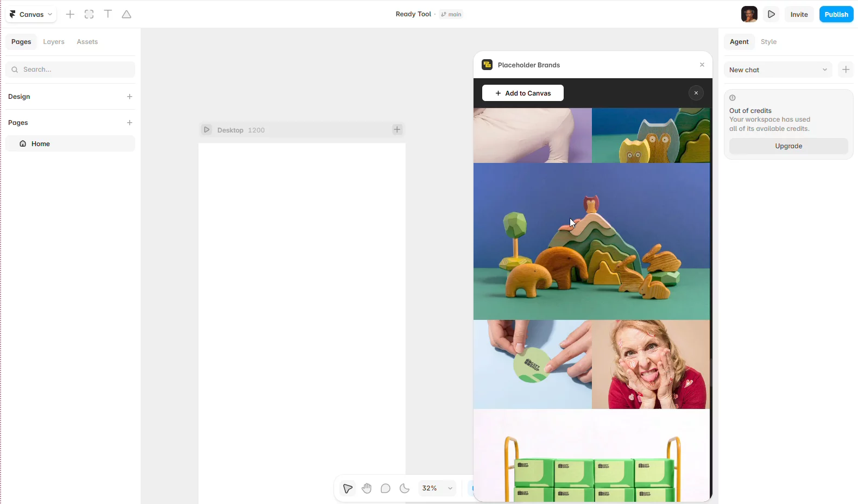Add a new page with plus icon

click(129, 123)
